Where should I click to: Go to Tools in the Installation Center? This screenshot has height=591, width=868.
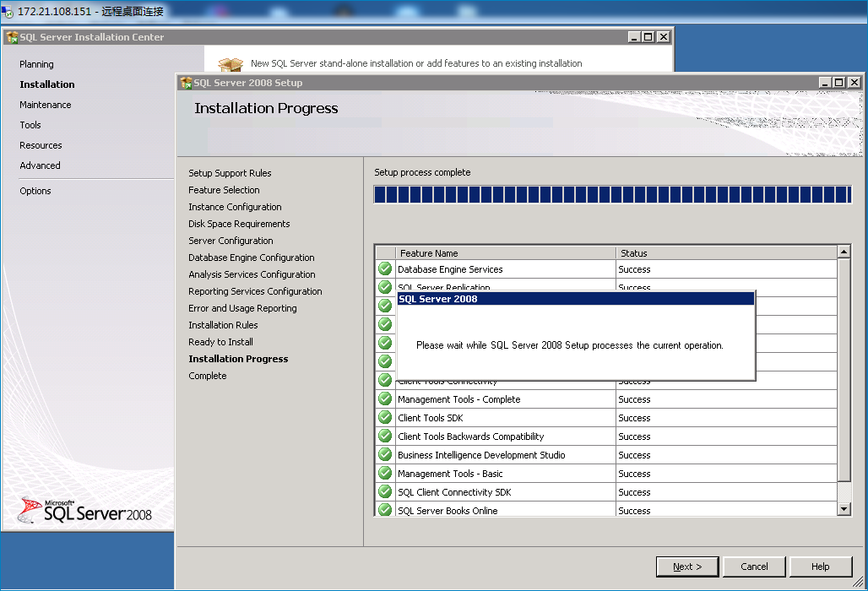coord(30,125)
